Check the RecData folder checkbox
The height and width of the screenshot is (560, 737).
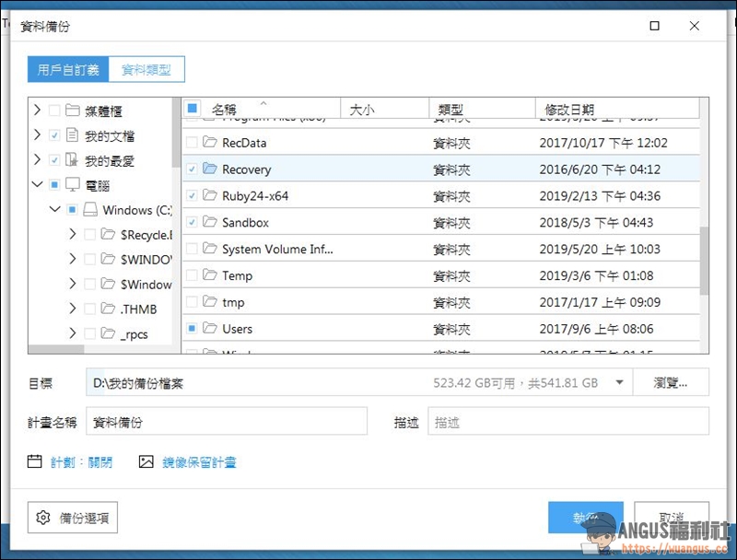tap(192, 143)
